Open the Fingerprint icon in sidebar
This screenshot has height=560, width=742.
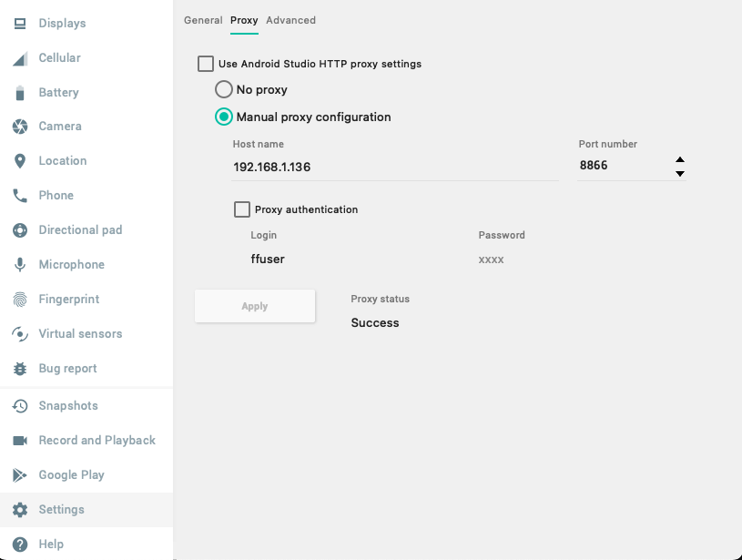pos(20,300)
